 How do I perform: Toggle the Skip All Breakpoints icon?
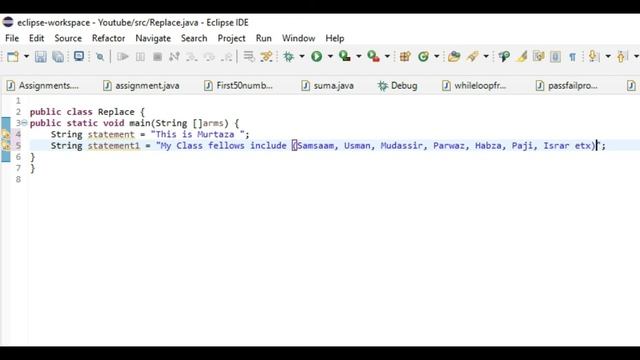100,57
